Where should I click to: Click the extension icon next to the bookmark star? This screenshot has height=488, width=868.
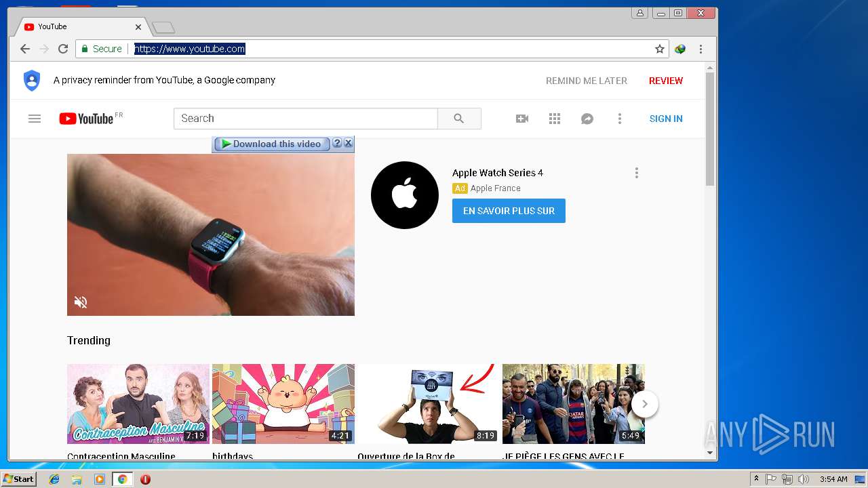pyautogui.click(x=680, y=49)
